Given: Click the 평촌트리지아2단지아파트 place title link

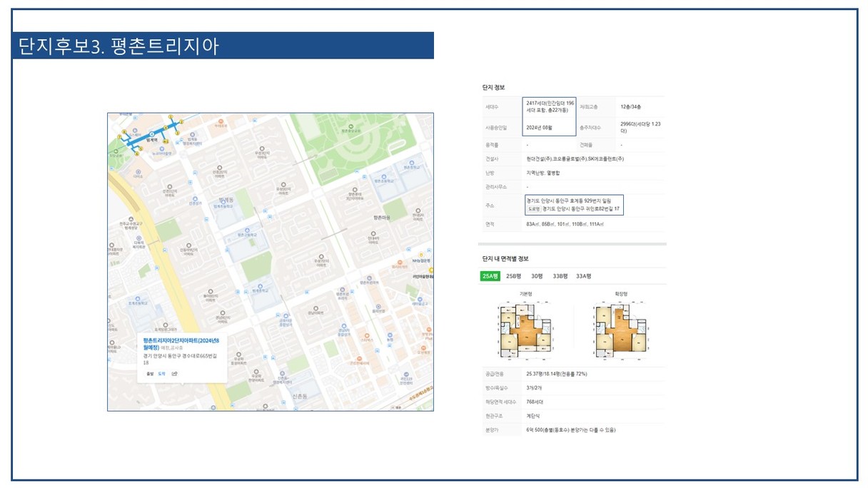Looking at the screenshot, I should pos(181,343).
